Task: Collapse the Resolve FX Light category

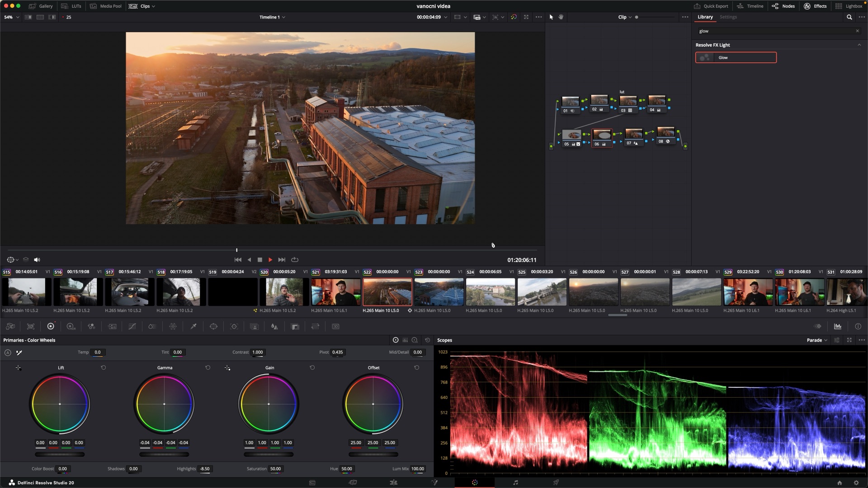Action: (x=859, y=45)
